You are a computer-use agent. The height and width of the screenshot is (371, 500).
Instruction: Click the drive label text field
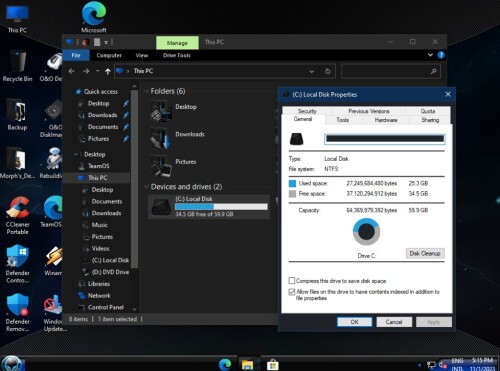385,139
